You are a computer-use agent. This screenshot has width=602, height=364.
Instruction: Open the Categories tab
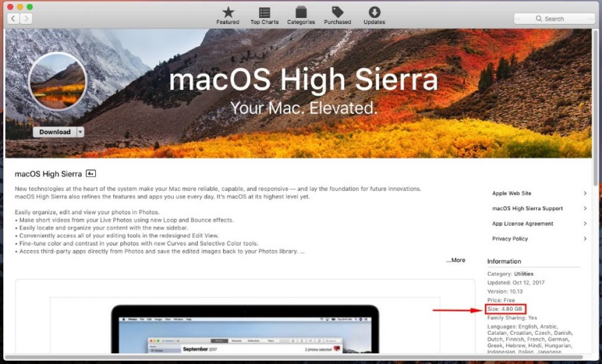[x=301, y=16]
